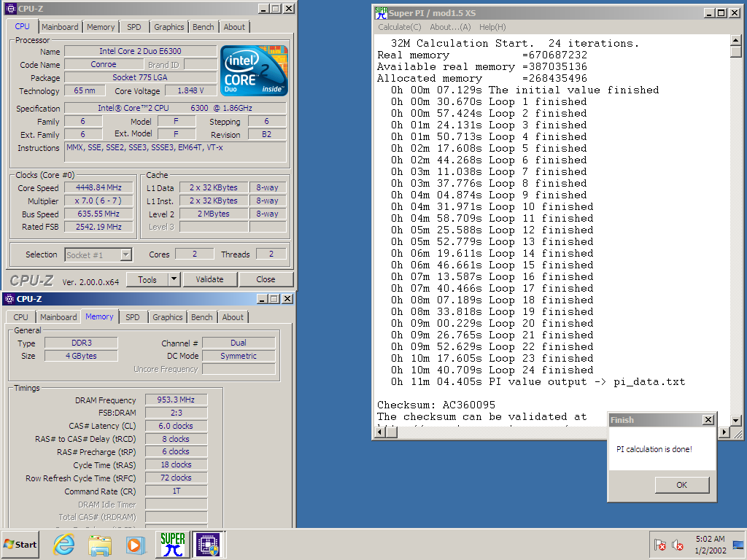Image resolution: width=747 pixels, height=560 pixels.
Task: Open SPD tab in top CPU-Z window
Action: click(x=134, y=27)
